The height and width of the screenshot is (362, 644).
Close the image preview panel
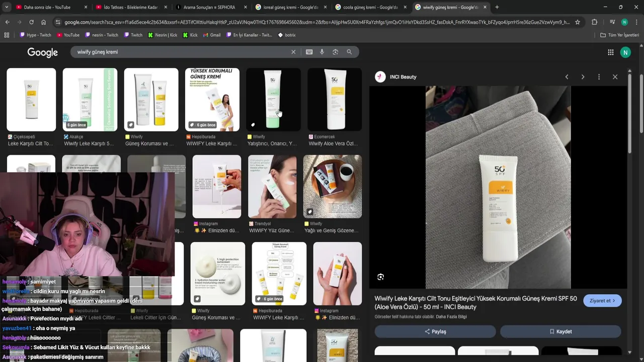(615, 77)
